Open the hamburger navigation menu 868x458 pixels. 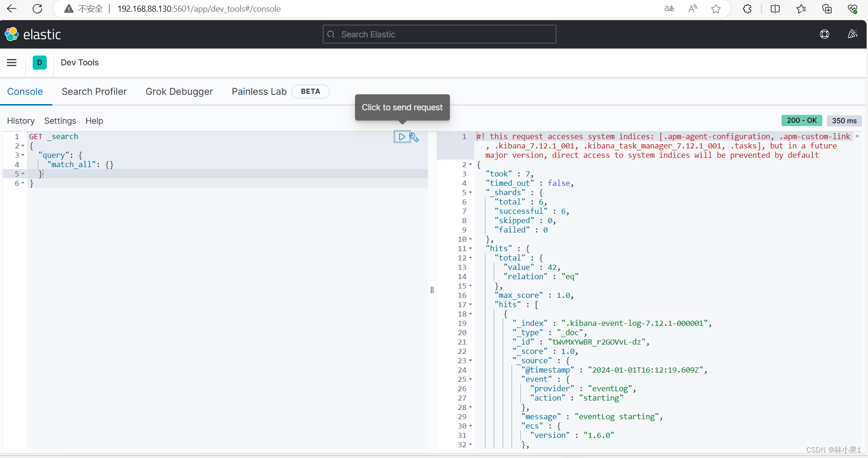(12, 63)
